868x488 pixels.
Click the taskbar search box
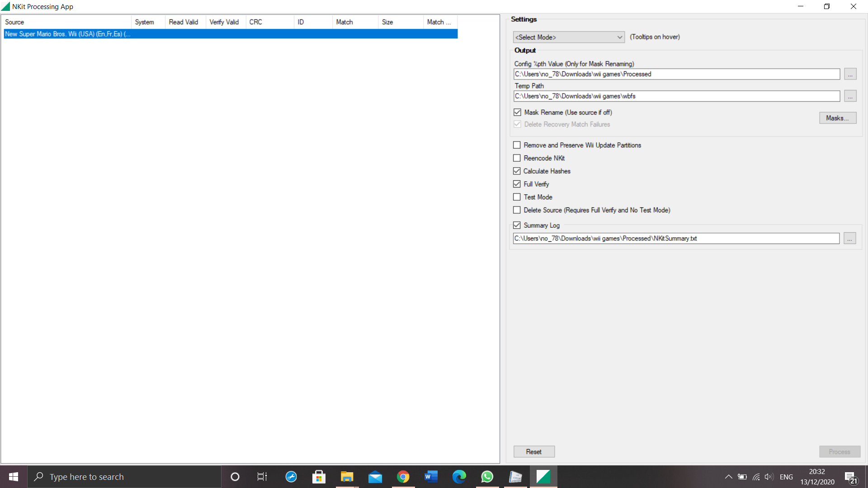(124, 477)
